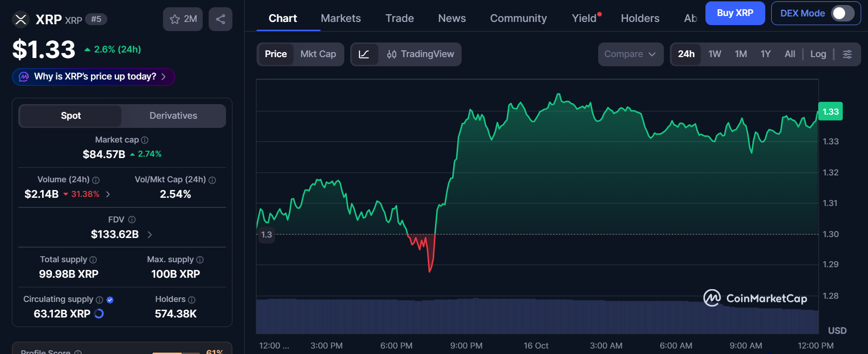This screenshot has width=868, height=354.
Task: Open the Trade tab
Action: 400,18
